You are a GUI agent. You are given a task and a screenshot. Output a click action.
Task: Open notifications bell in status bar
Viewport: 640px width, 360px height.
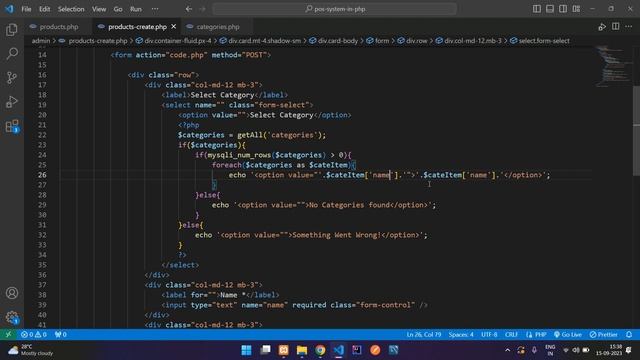629,334
